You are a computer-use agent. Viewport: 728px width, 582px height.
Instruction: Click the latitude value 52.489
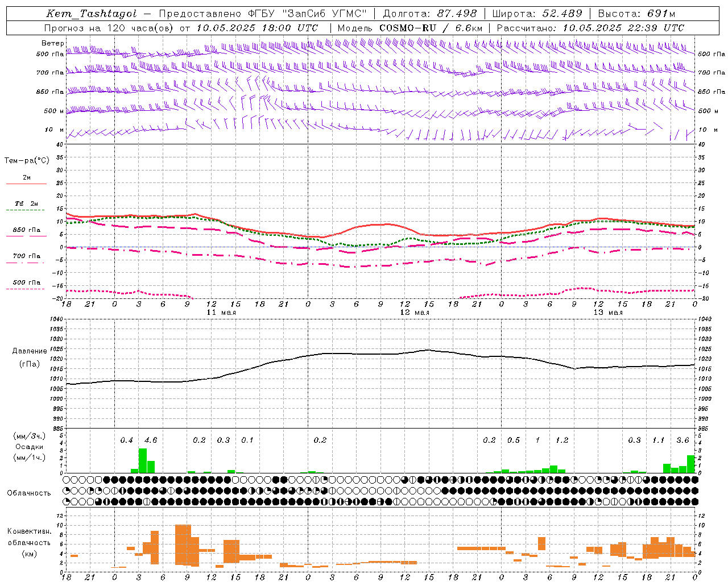pyautogui.click(x=562, y=14)
